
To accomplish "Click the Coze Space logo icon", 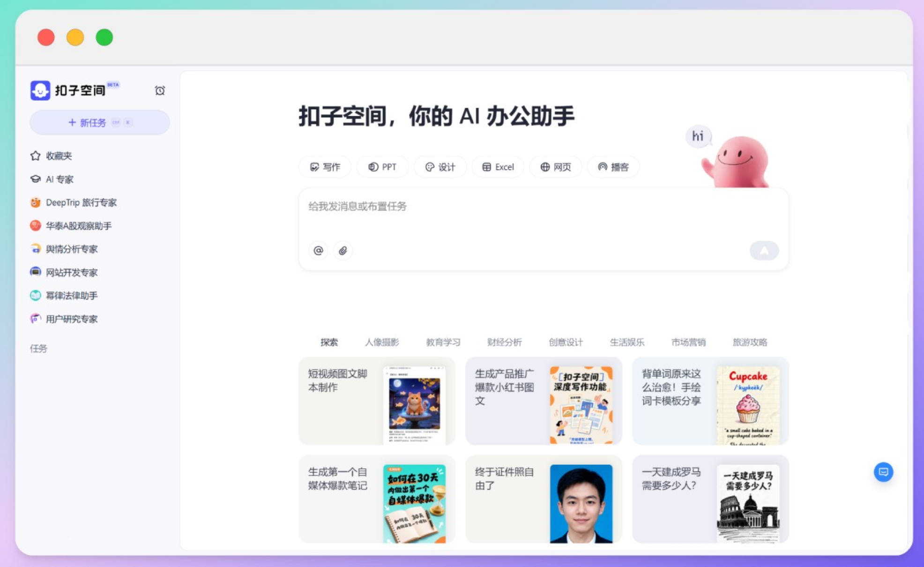I will click(40, 90).
